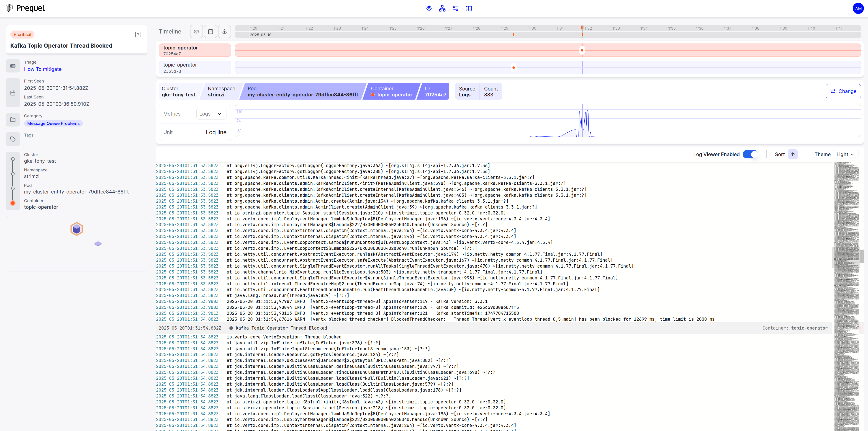Click the red container dot in hierarchy line
The height and width of the screenshot is (431, 868).
tap(13, 203)
